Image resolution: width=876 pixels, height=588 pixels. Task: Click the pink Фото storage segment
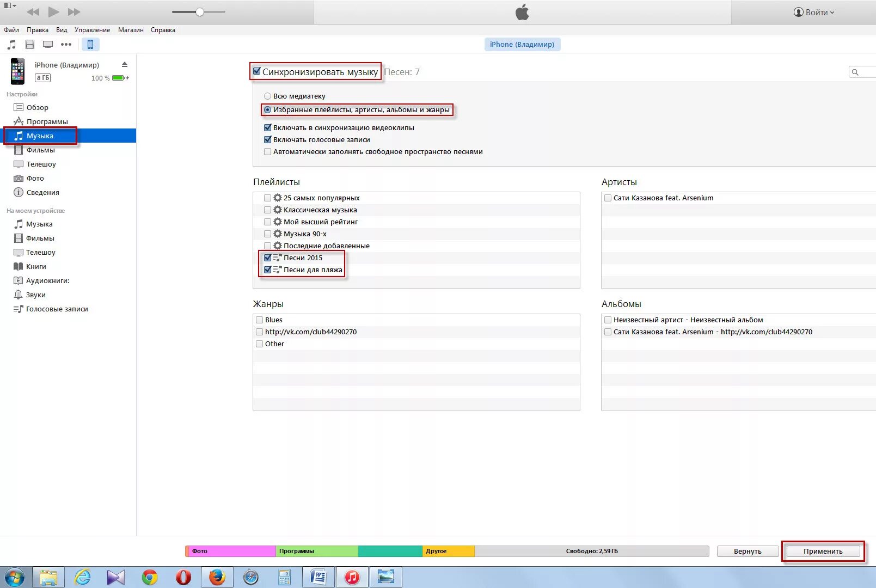coord(232,551)
